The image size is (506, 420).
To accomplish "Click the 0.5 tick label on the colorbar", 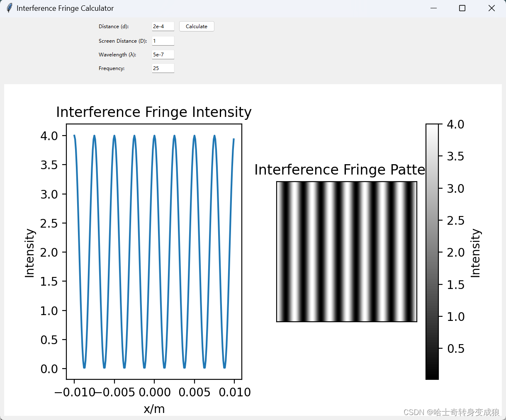I will (x=455, y=349).
